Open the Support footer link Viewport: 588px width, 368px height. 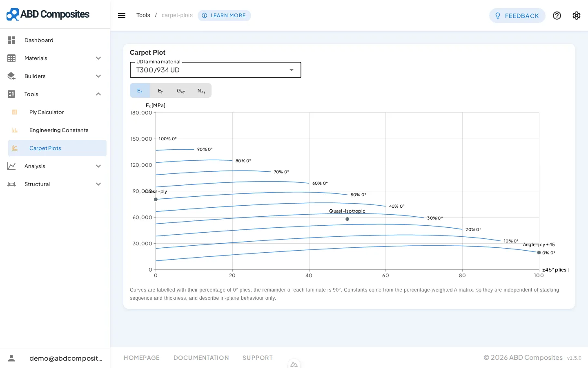point(258,358)
